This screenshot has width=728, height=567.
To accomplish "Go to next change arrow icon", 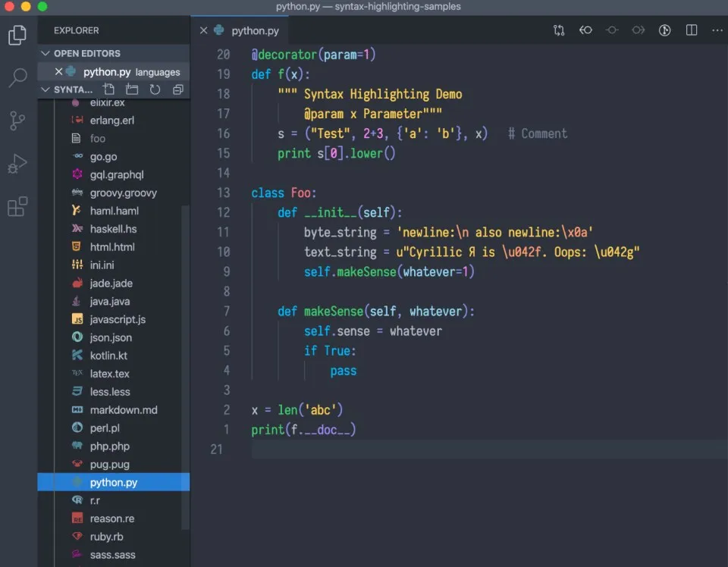I will tap(639, 30).
